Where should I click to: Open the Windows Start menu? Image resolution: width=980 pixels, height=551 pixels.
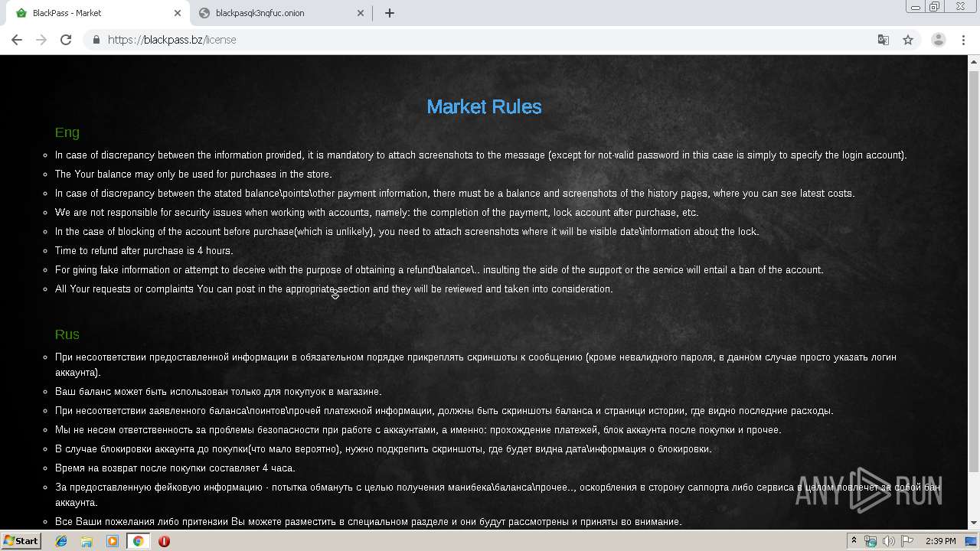pyautogui.click(x=21, y=540)
